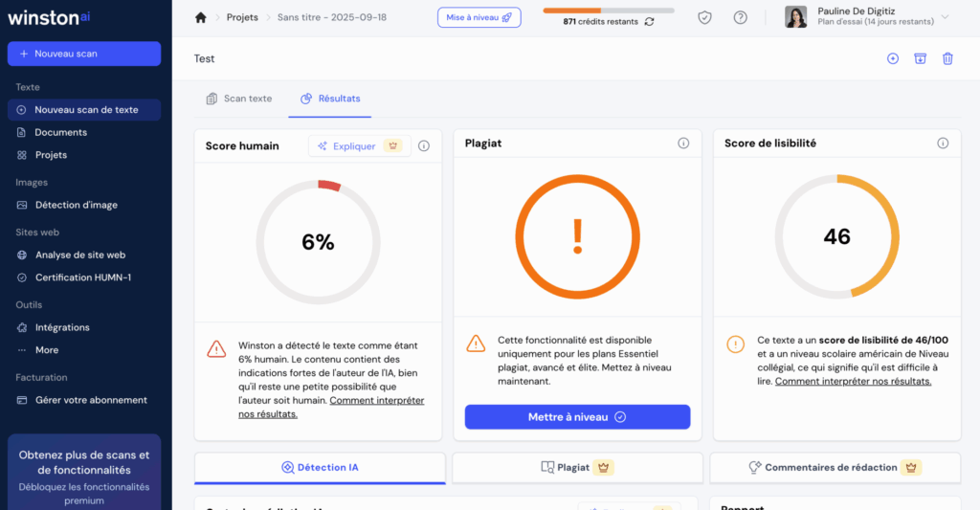The width and height of the screenshot is (980, 510).
Task: Click the Projets breadcrumb
Action: 242,17
